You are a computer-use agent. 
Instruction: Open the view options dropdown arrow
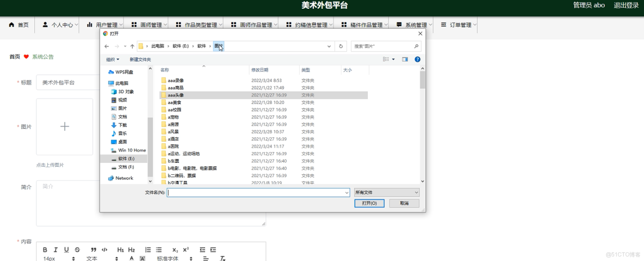[x=393, y=59]
